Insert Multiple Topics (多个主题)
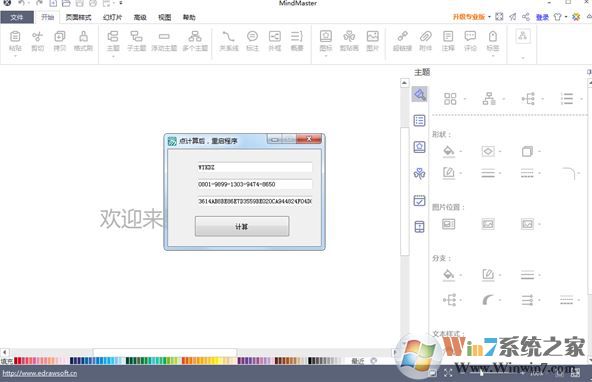This screenshot has width=592, height=382. coord(195,41)
